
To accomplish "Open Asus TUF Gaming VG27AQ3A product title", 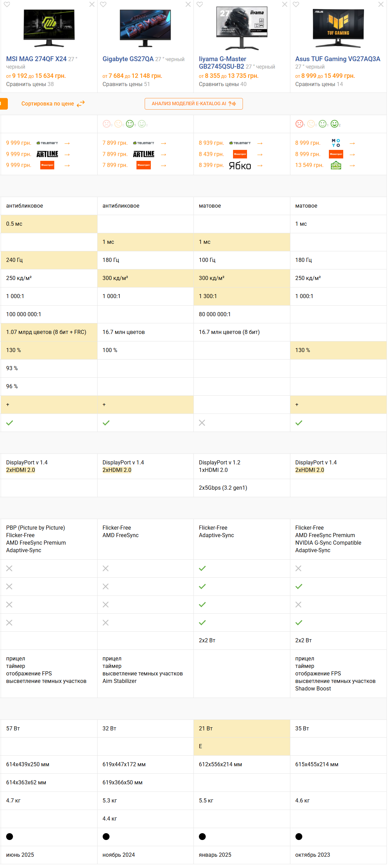I will pos(337,59).
